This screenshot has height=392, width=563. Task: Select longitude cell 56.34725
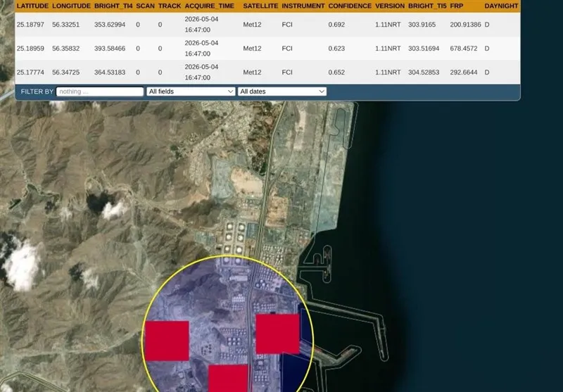click(x=65, y=72)
